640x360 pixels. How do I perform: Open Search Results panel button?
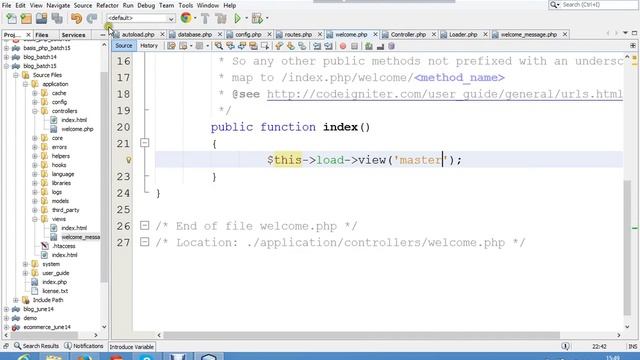[x=36, y=346]
